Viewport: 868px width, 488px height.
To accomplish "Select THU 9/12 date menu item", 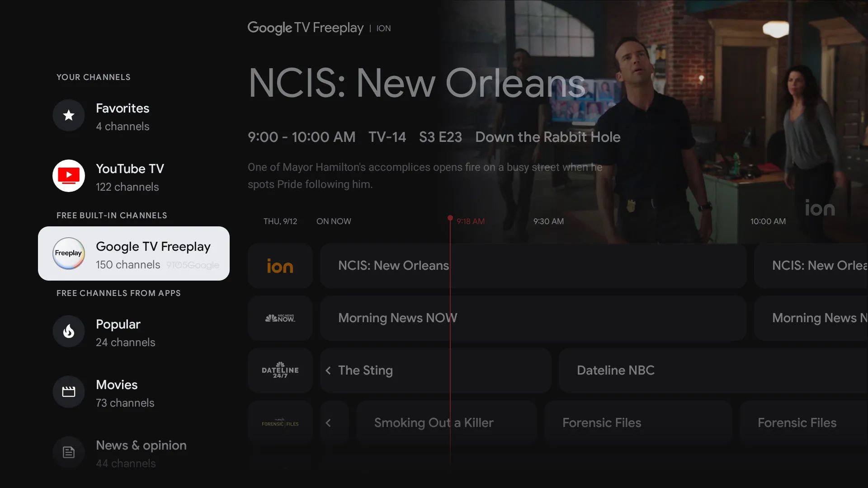I will pyautogui.click(x=280, y=221).
